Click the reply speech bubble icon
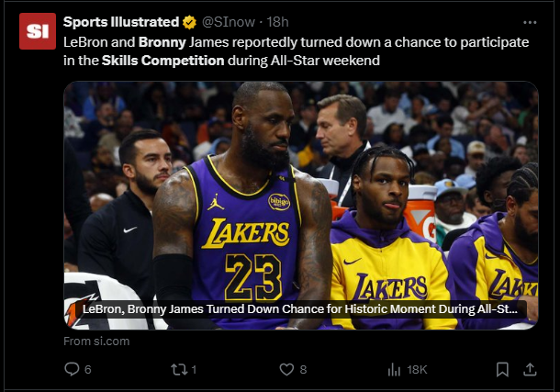The height and width of the screenshot is (392, 560). click(x=72, y=369)
